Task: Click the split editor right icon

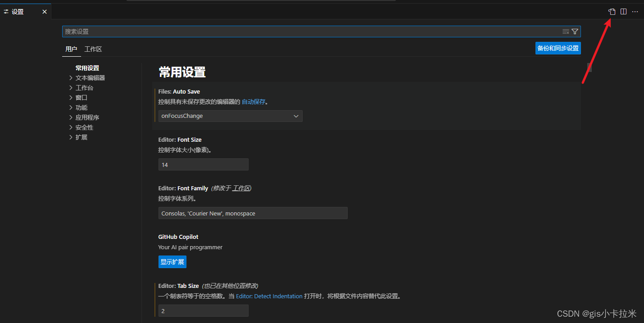Action: click(x=623, y=12)
